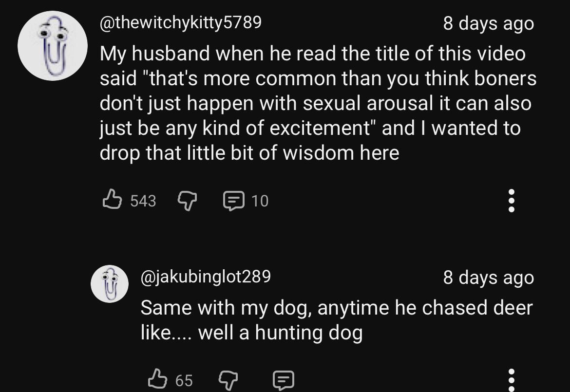570x392 pixels.
Task: Tap the reply icon under jakubinglot289's comment
Action: click(284, 379)
